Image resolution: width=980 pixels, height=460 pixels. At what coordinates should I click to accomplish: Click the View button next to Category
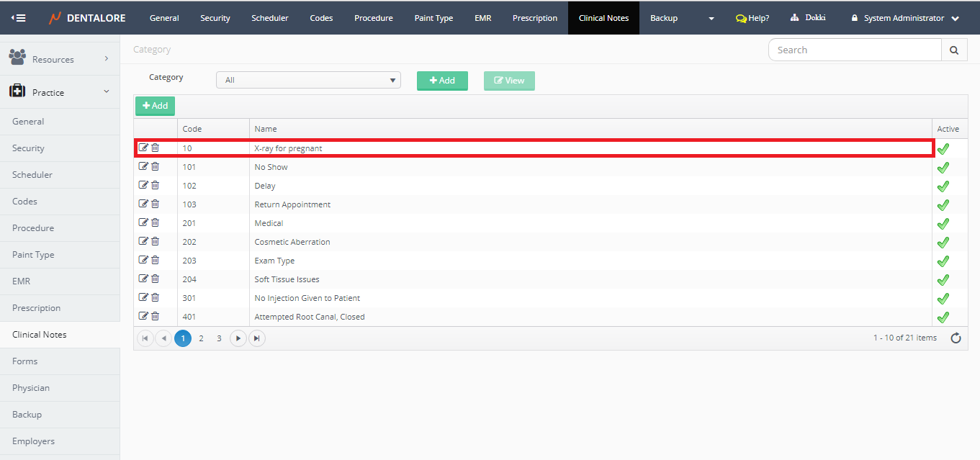tap(509, 81)
